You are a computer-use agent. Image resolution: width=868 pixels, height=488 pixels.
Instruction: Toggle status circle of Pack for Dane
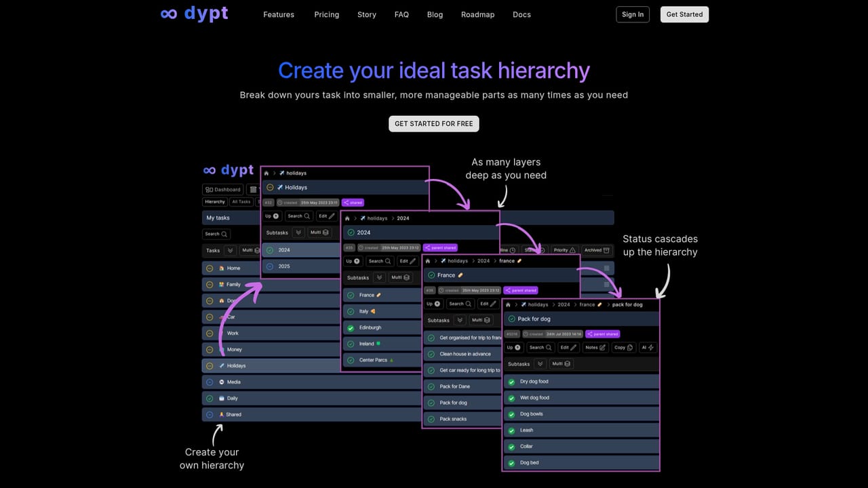click(431, 386)
